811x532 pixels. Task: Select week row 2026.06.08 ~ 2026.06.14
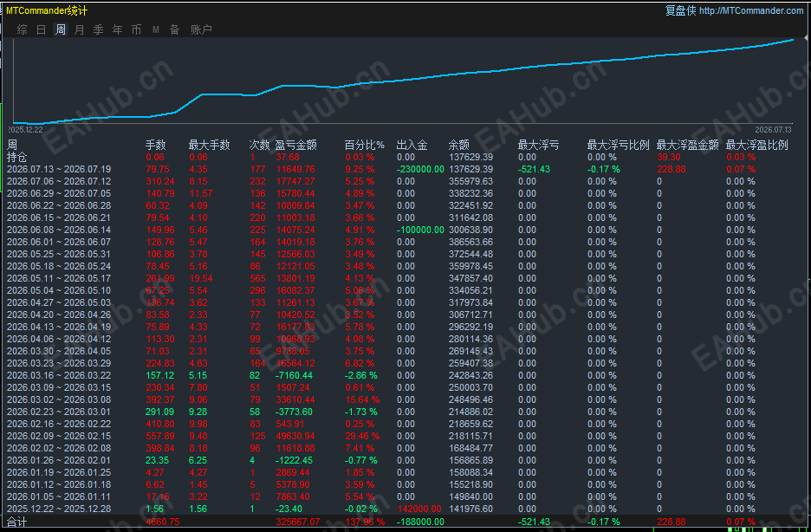[59, 230]
